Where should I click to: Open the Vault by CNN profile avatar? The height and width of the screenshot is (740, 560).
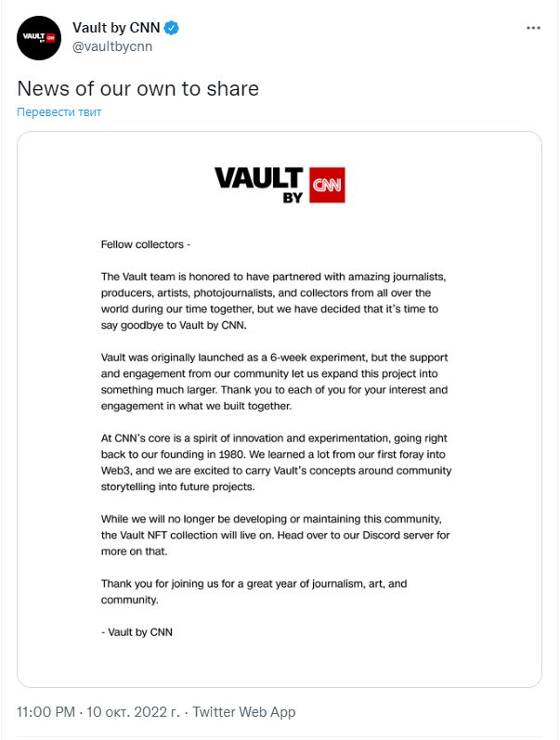pos(39,38)
